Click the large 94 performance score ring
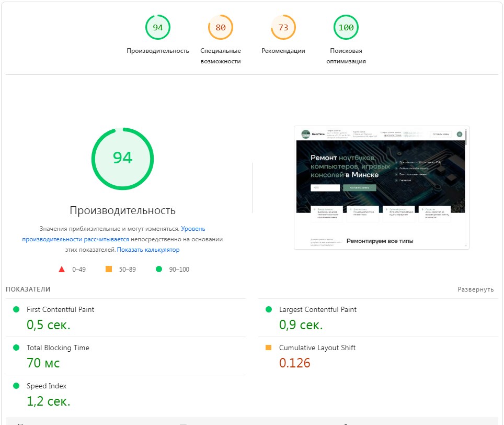Image resolution: width=504 pixels, height=425 pixels. pyautogui.click(x=122, y=159)
